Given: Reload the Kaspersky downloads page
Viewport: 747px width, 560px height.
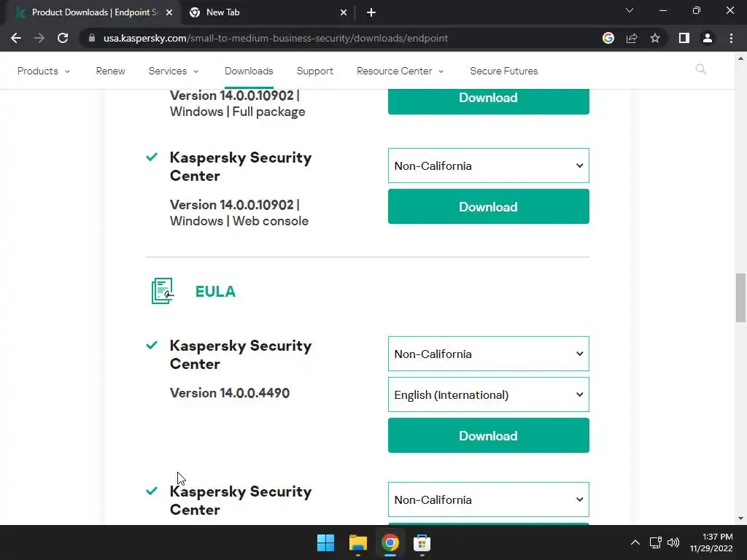Looking at the screenshot, I should coord(63,38).
